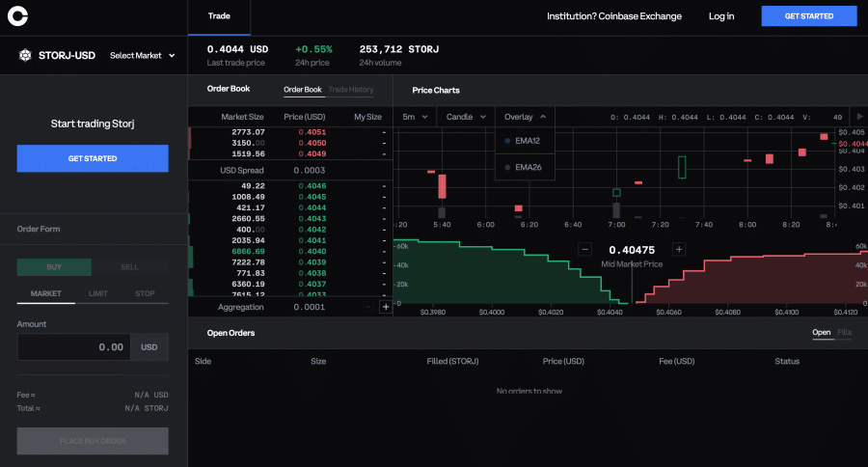This screenshot has width=868, height=467.
Task: Click the Price (USD) order book header
Action: point(305,117)
